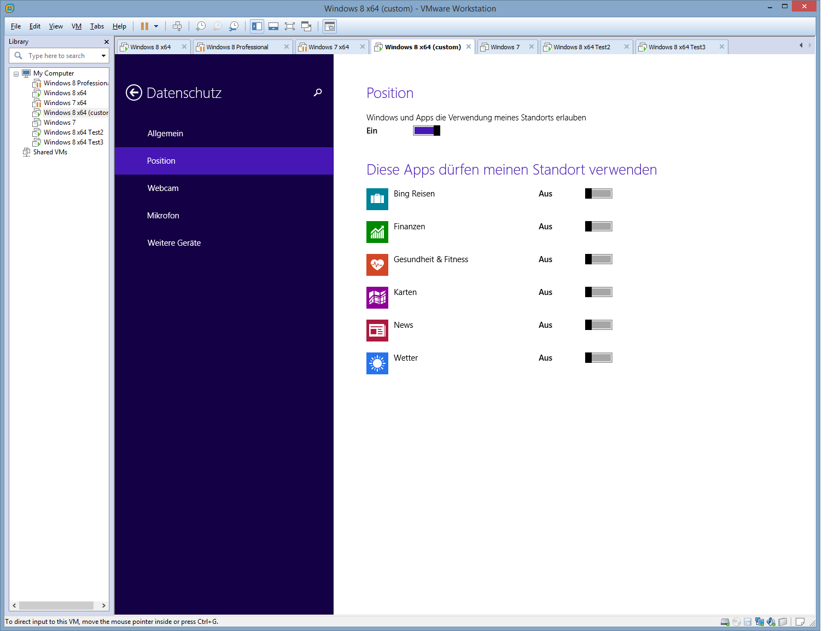
Task: Open the File menu
Action: pos(16,26)
